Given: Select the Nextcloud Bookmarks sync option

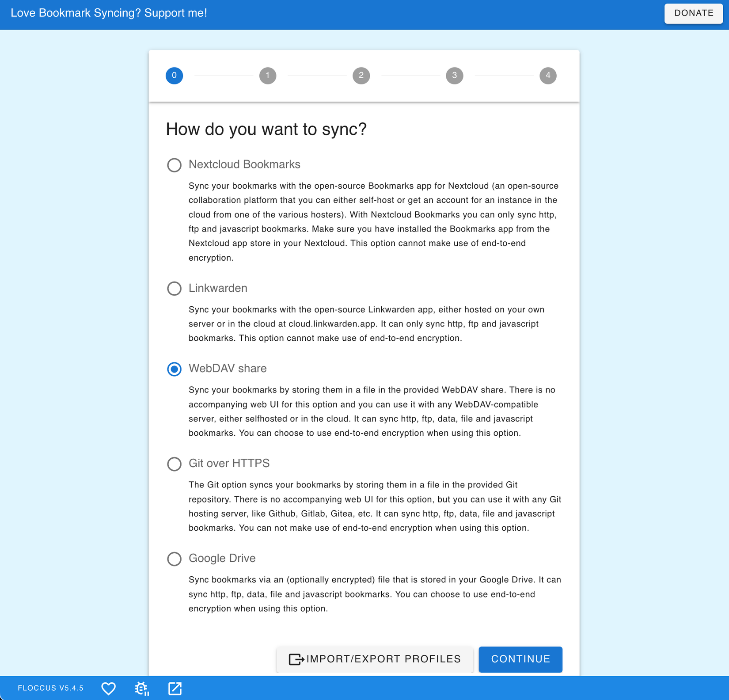Looking at the screenshot, I should 174,165.
